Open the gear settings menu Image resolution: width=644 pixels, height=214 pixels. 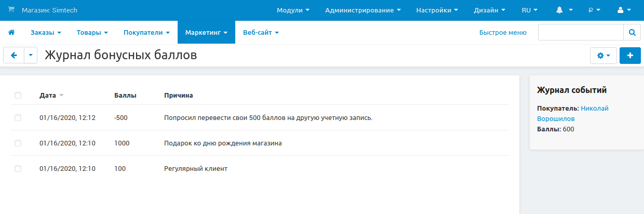603,56
